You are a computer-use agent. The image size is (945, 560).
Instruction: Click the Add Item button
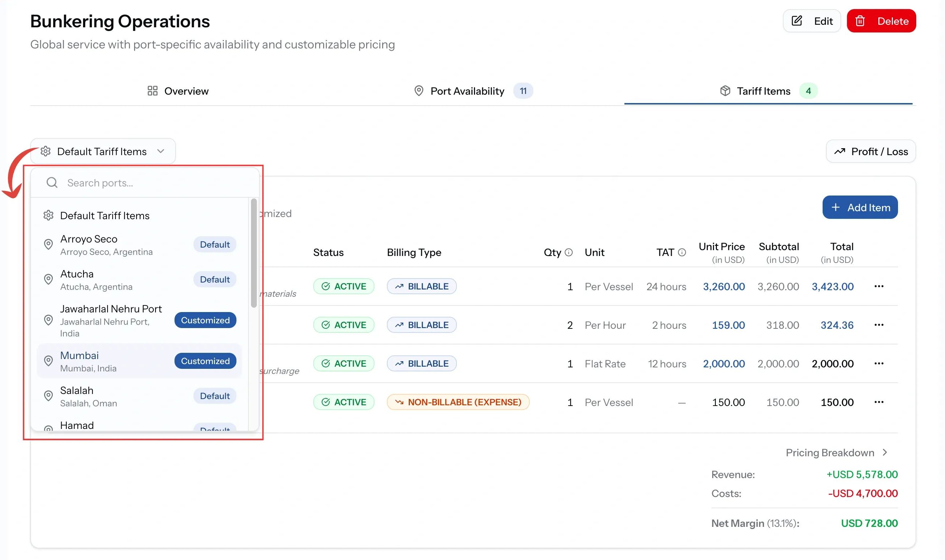[860, 207]
